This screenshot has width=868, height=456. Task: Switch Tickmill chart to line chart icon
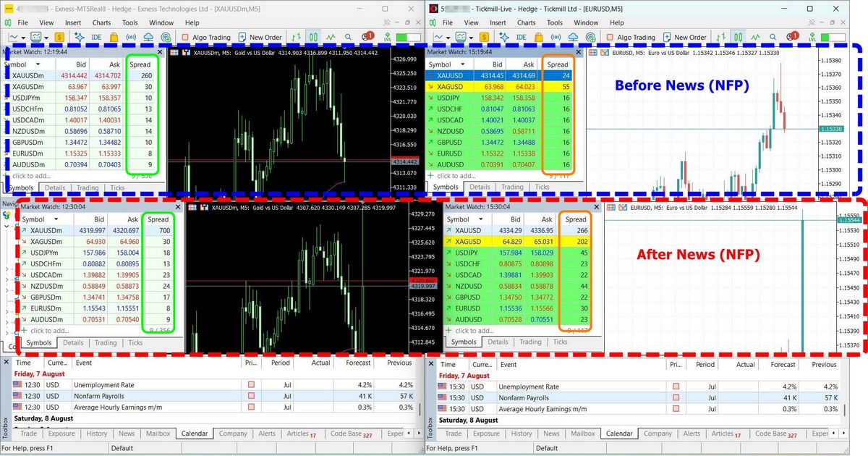(x=755, y=37)
